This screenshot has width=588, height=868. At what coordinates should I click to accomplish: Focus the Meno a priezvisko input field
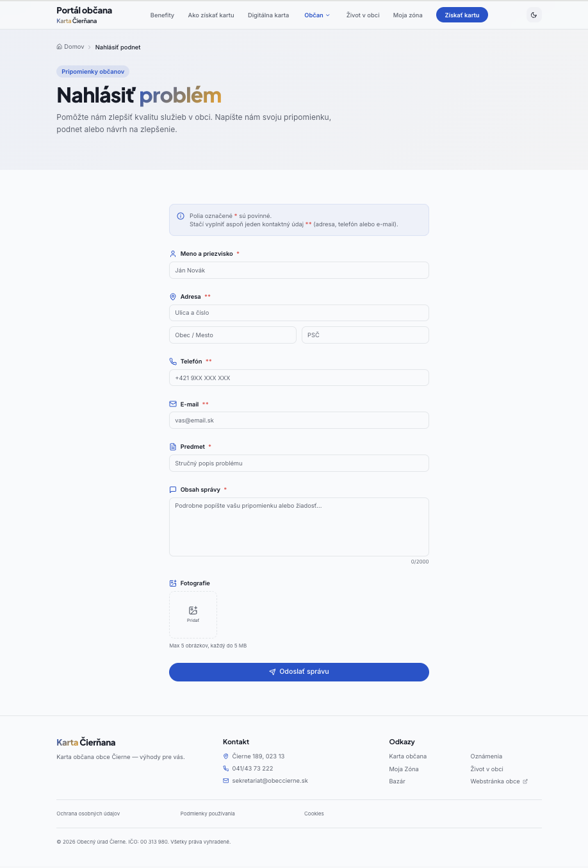click(x=299, y=271)
